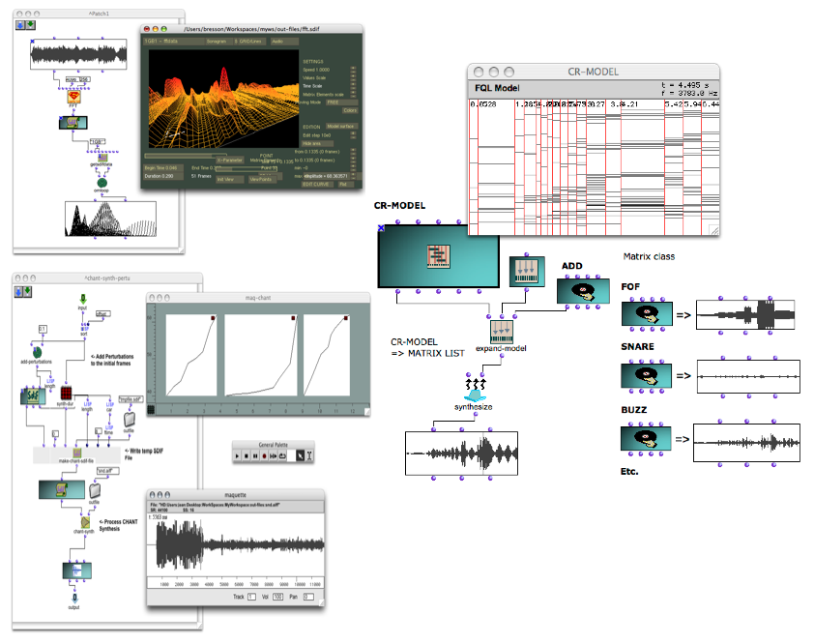The image size is (814, 644).
Task: Adjust the Values Scale stepper
Action: [353, 78]
